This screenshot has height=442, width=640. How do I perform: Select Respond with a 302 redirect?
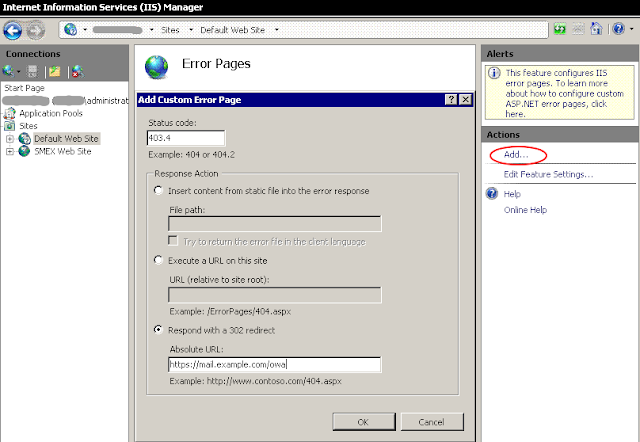(x=158, y=330)
